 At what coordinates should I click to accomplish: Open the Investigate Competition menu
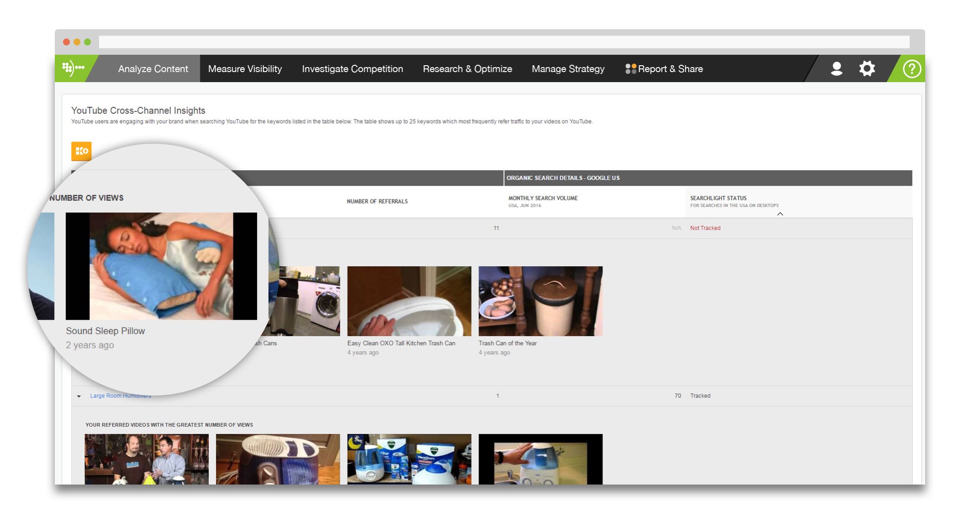point(352,69)
